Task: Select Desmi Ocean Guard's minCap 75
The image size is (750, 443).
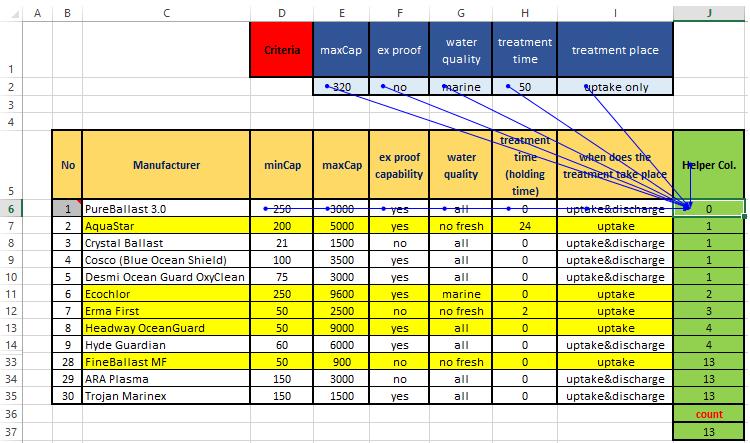Action: point(282,277)
